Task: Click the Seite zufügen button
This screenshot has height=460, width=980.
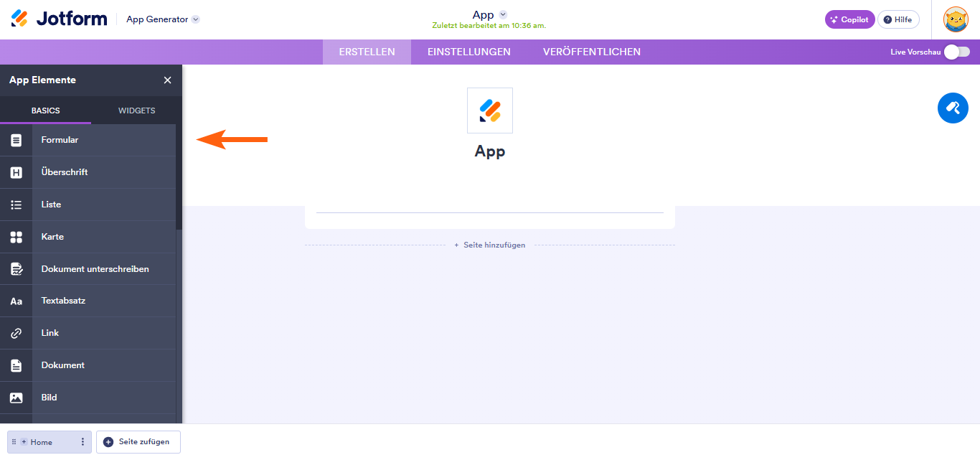Action: (138, 442)
